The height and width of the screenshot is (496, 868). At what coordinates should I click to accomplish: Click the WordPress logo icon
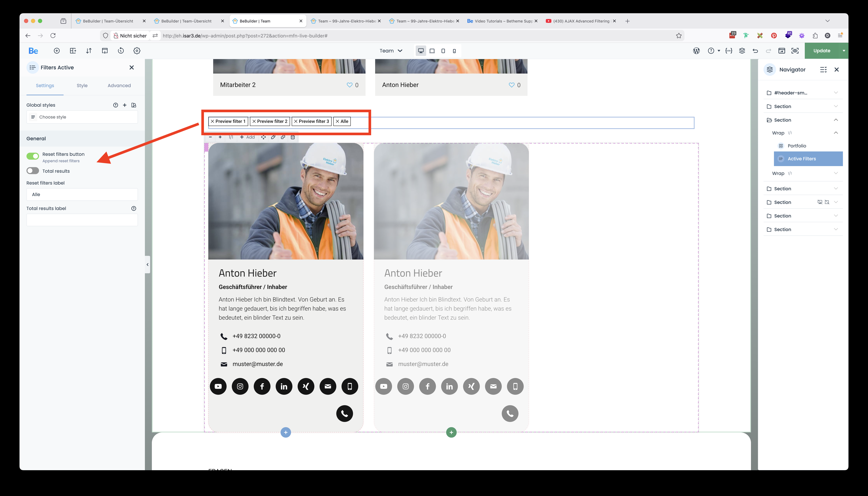coord(696,51)
